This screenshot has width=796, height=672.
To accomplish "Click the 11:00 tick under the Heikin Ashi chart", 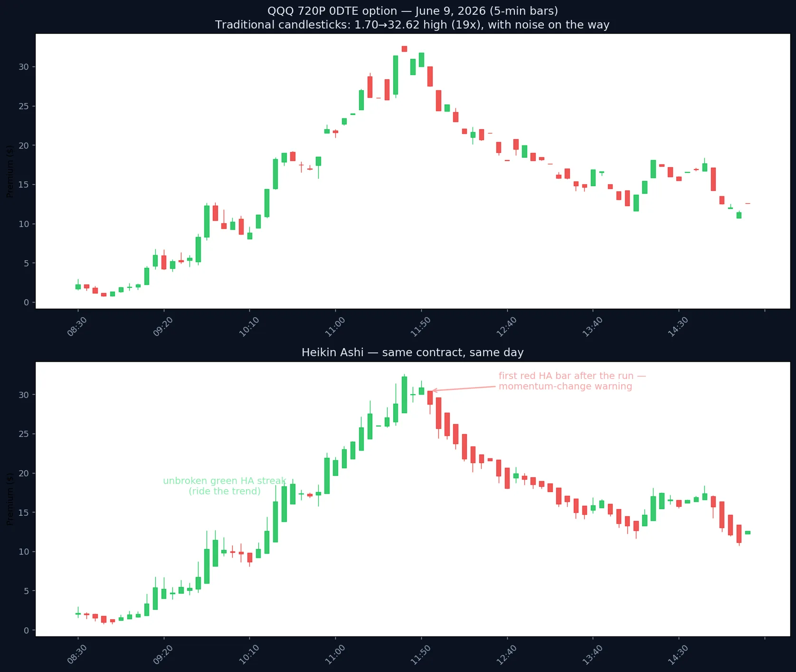I will [335, 654].
